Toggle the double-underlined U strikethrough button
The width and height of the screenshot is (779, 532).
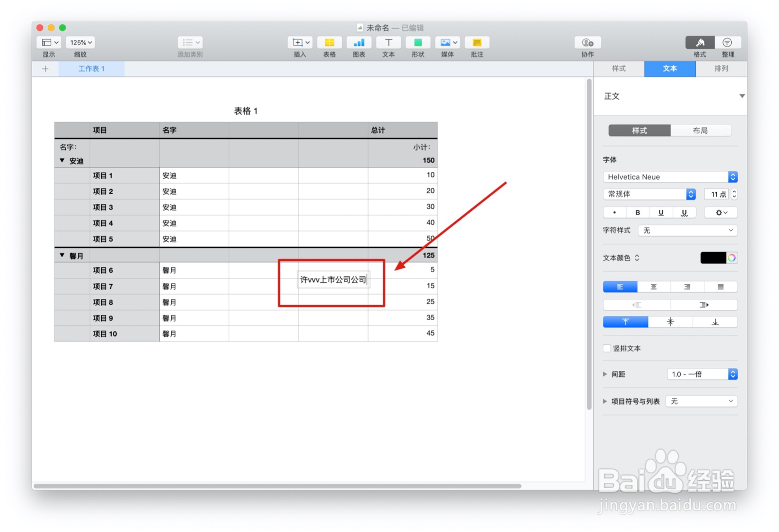(x=684, y=212)
